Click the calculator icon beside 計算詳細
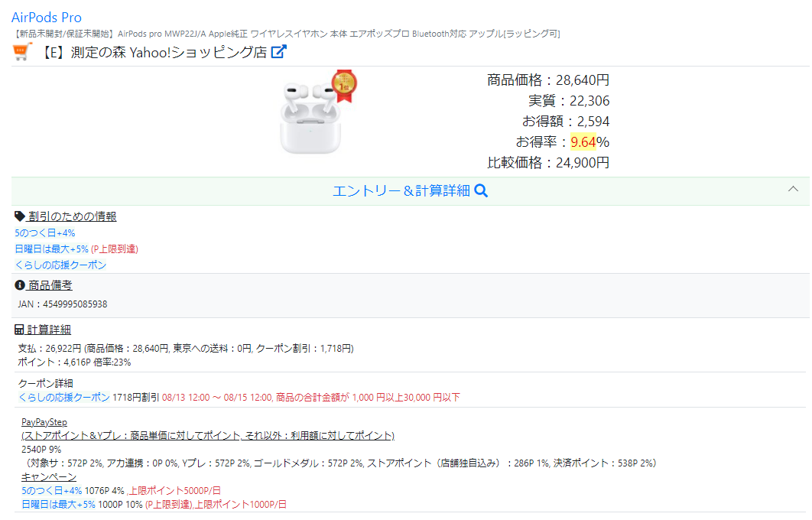This screenshot has height=520, width=812. (19, 330)
